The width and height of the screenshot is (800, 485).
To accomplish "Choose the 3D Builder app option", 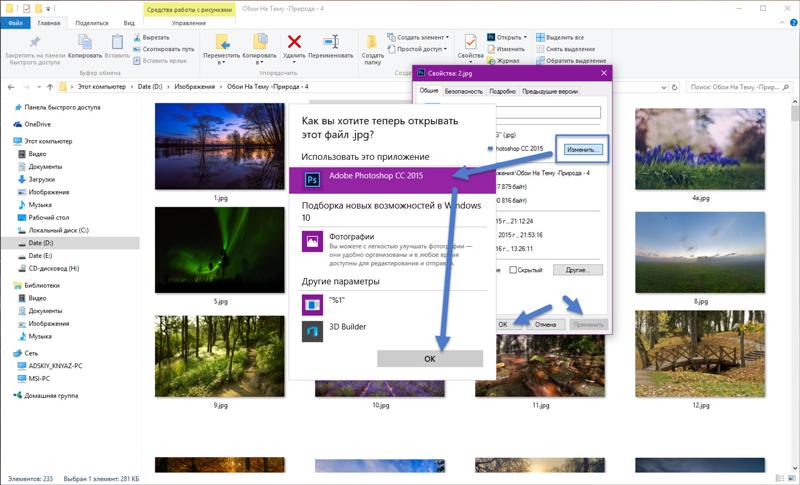I will pyautogui.click(x=392, y=331).
